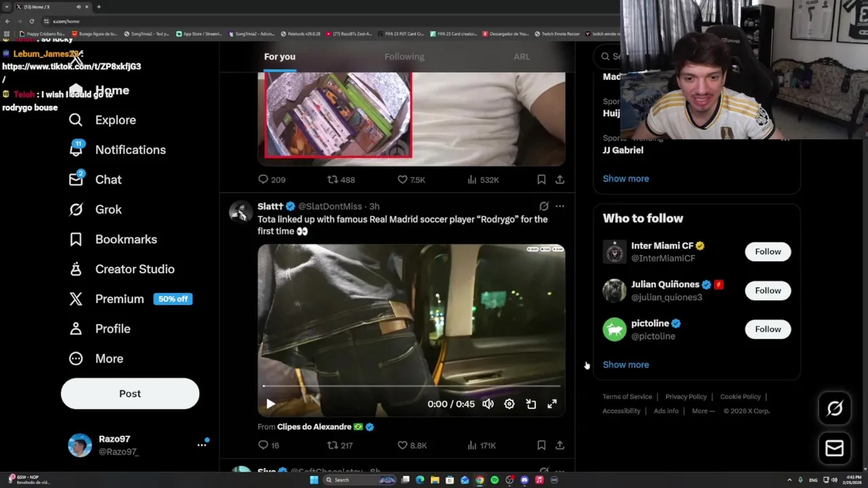Open Twitch Emote Resizer bookmark
The image size is (868, 488).
click(x=557, y=33)
